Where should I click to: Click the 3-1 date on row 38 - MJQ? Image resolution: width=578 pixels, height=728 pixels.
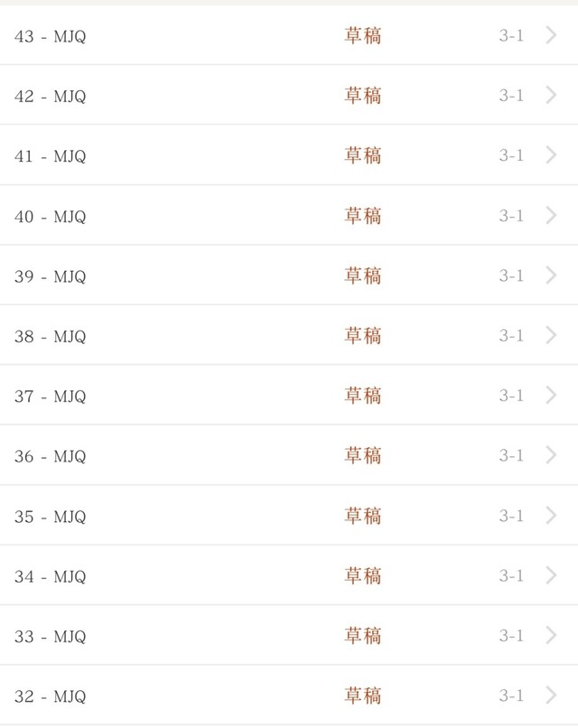(511, 336)
